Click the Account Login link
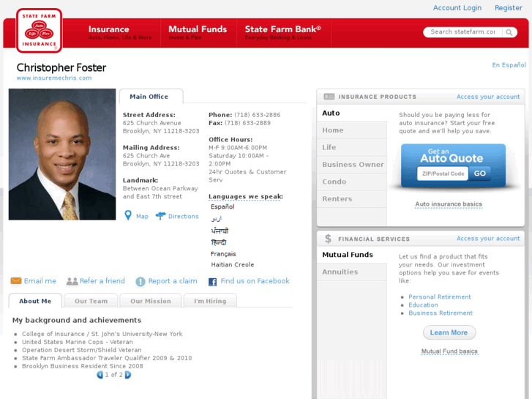This screenshot has width=532, height=399. point(457,8)
